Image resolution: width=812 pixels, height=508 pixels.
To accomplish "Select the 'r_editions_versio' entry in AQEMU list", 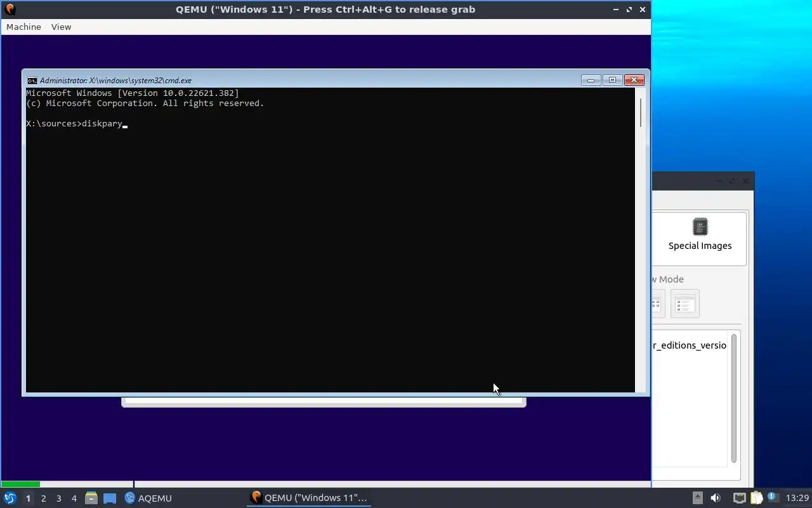I will 689,345.
